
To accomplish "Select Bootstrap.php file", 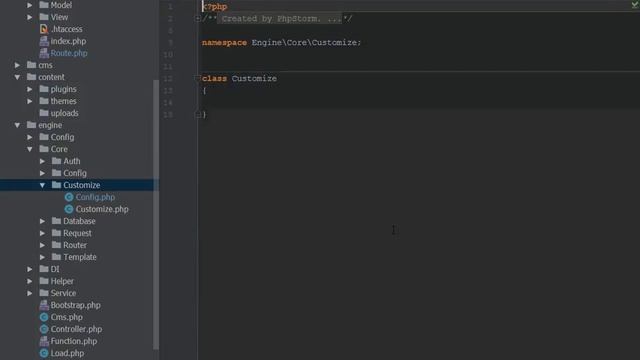I will 76,305.
